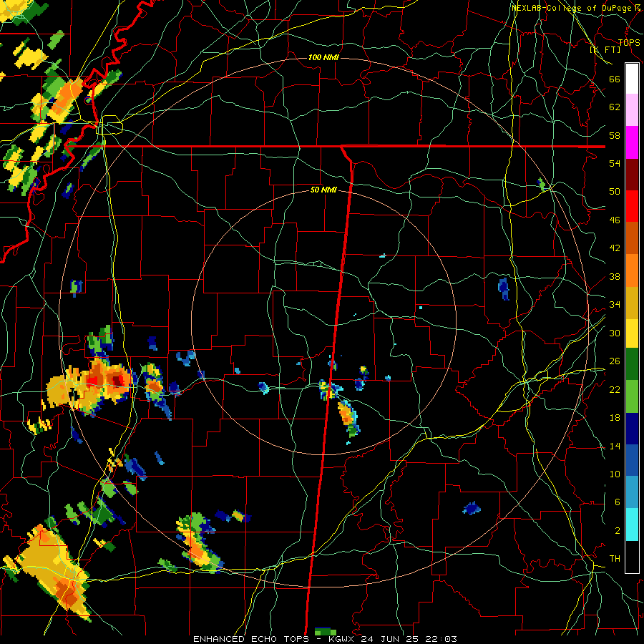
Task: Click the white band in the tops legend
Action: pyautogui.click(x=632, y=79)
